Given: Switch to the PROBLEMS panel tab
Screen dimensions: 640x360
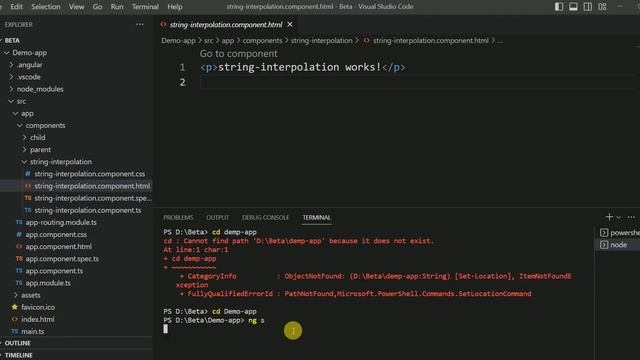Looking at the screenshot, I should [178, 218].
